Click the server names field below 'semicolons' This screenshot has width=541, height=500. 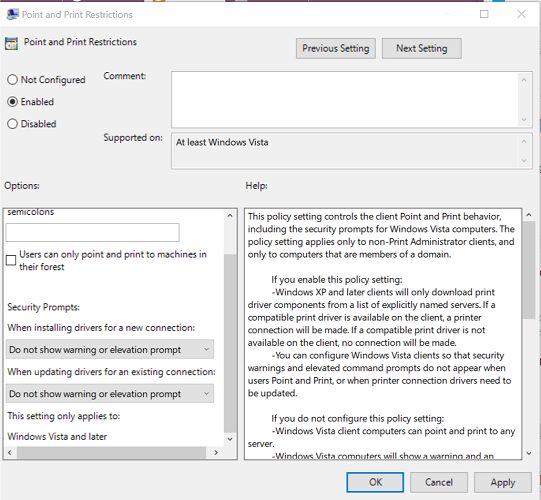(x=92, y=233)
